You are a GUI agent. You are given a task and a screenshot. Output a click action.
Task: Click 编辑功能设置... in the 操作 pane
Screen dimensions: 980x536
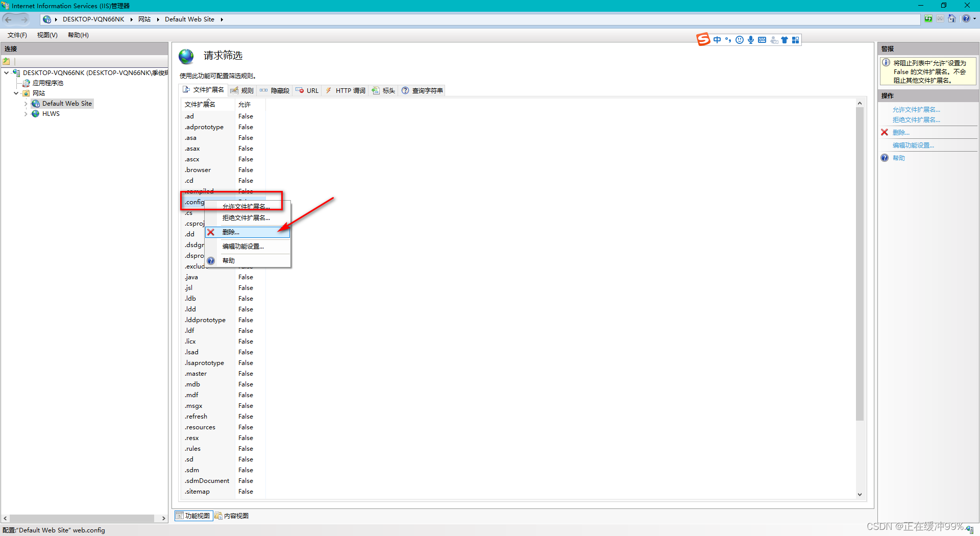click(913, 145)
